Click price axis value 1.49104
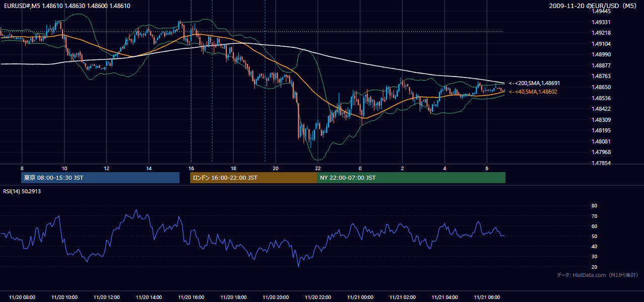Image resolution: width=644 pixels, height=302 pixels. click(601, 44)
